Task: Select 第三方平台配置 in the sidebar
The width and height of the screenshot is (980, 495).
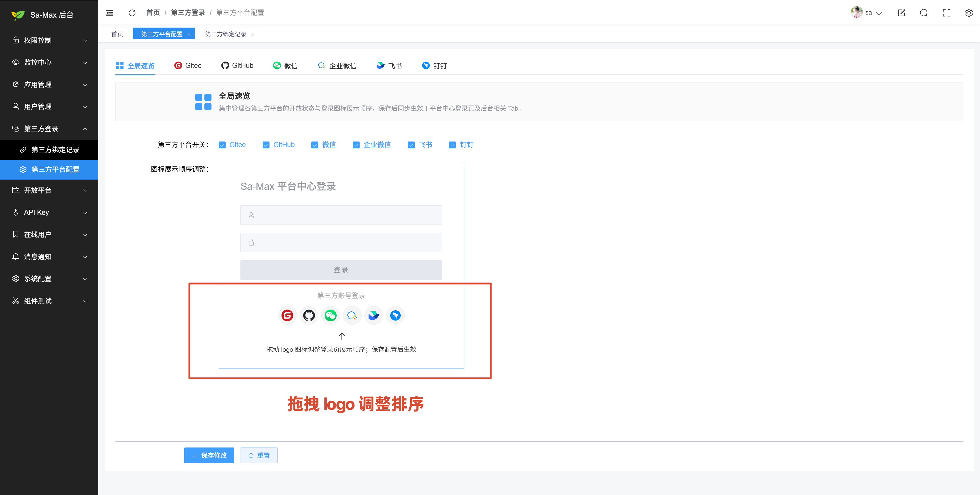Action: click(49, 169)
